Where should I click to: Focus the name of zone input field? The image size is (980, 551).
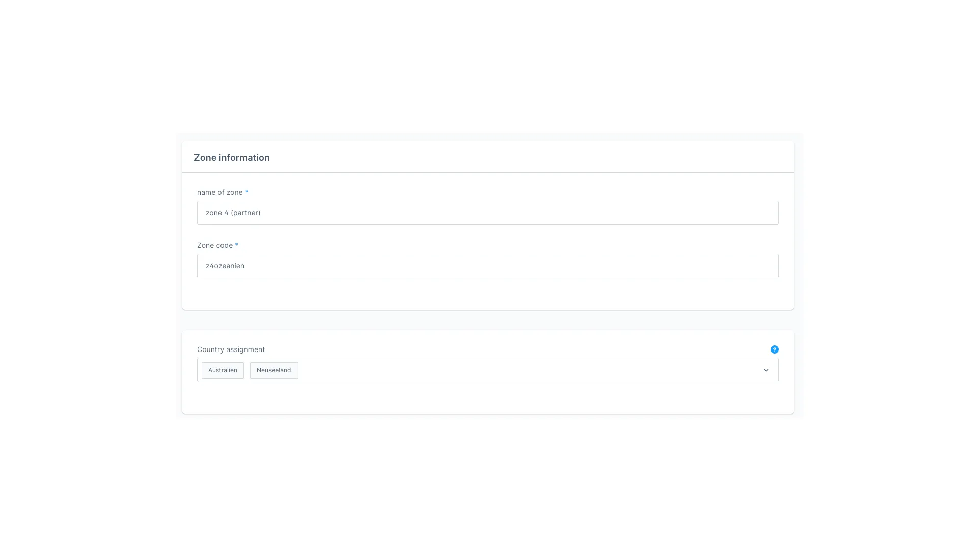point(487,213)
